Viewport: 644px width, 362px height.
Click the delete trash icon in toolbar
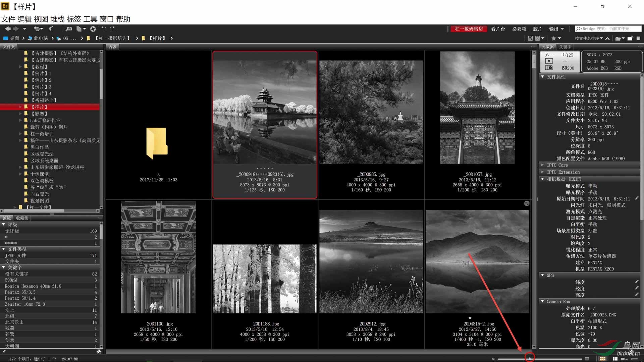pos(638,38)
